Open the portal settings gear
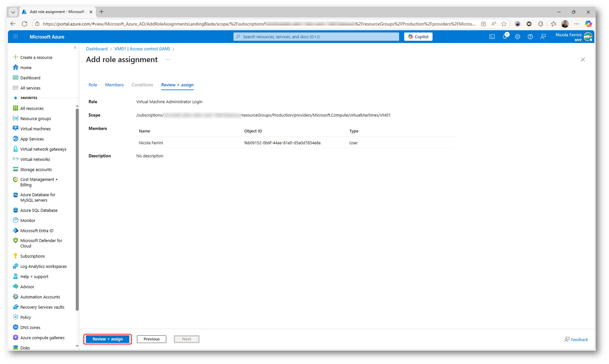This screenshot has height=364, width=609. pos(517,37)
